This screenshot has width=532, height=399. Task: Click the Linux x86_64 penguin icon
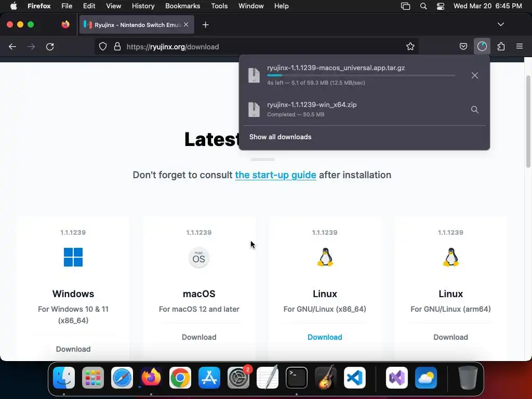click(325, 257)
